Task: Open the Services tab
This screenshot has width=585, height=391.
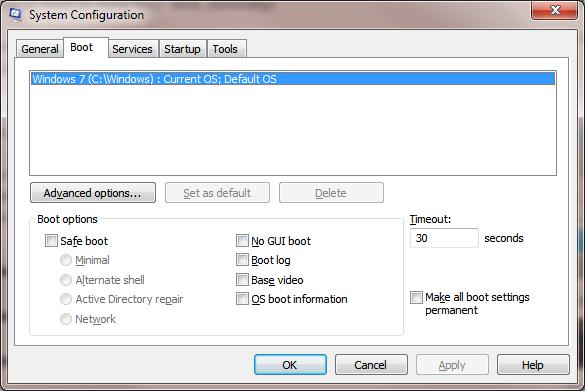Action: (x=132, y=49)
